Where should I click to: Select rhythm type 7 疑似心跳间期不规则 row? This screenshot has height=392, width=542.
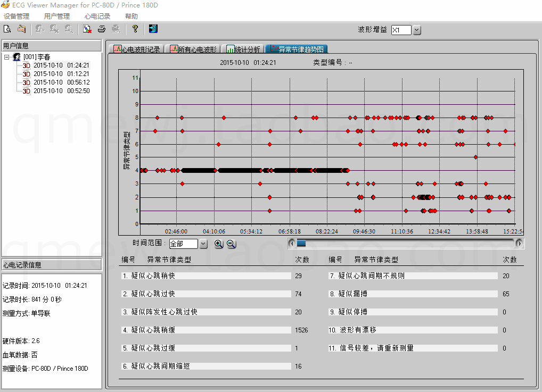point(413,276)
